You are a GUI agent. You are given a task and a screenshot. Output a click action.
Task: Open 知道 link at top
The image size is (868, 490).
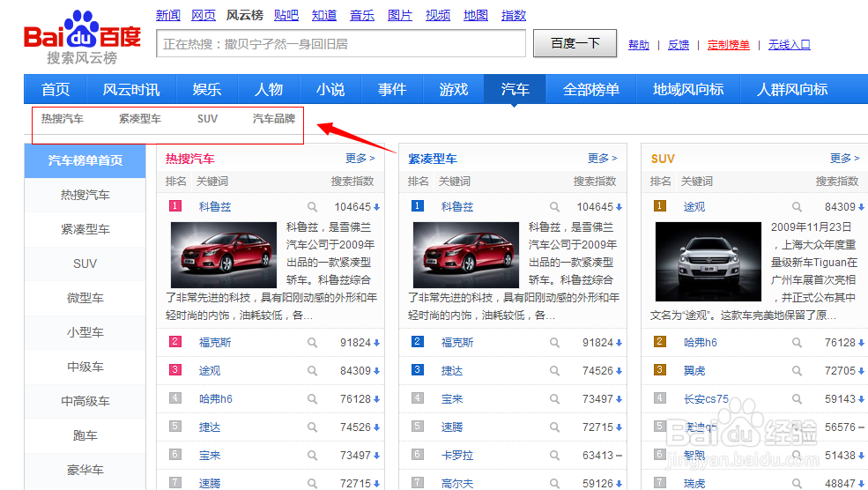click(323, 15)
